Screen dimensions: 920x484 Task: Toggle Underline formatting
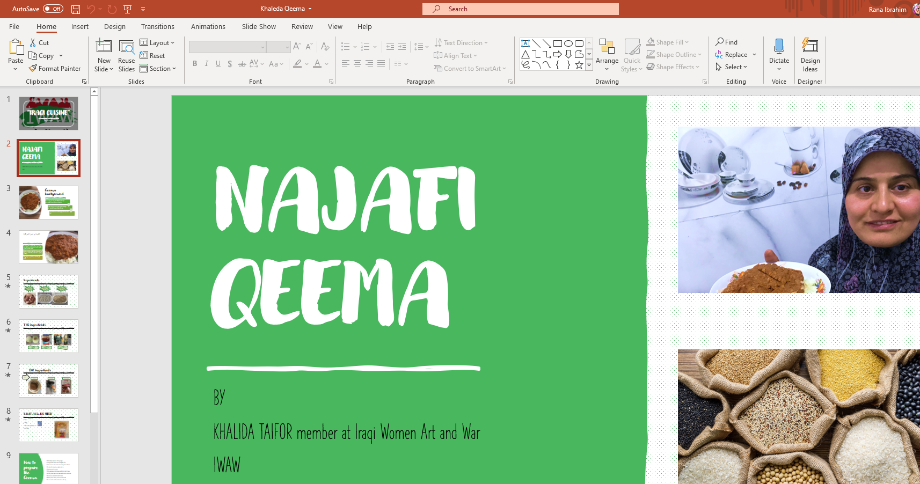218,64
